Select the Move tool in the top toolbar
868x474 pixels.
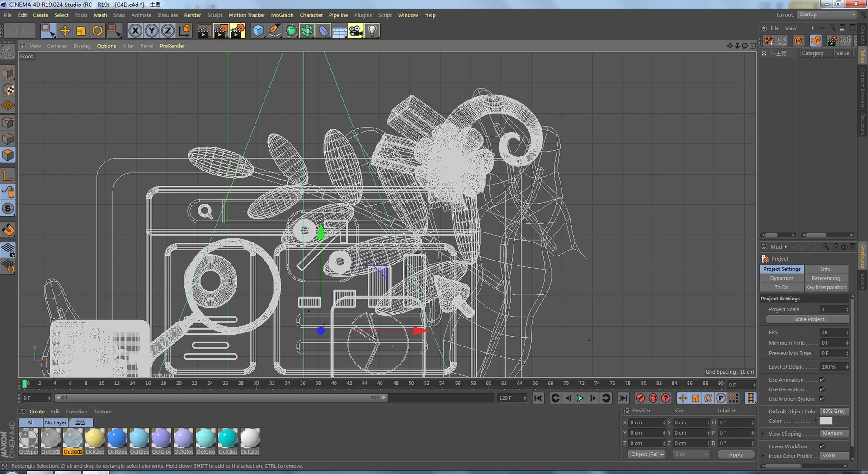point(65,31)
